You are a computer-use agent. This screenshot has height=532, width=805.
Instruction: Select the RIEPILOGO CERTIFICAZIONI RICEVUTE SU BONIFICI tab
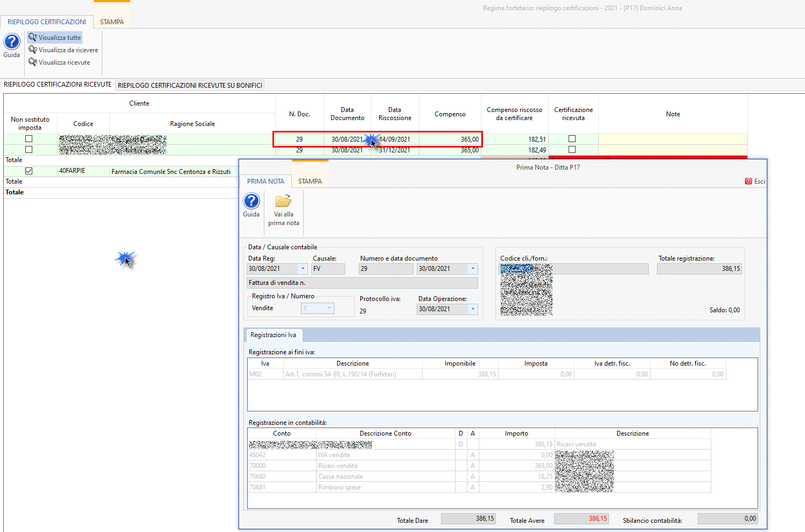[190, 85]
